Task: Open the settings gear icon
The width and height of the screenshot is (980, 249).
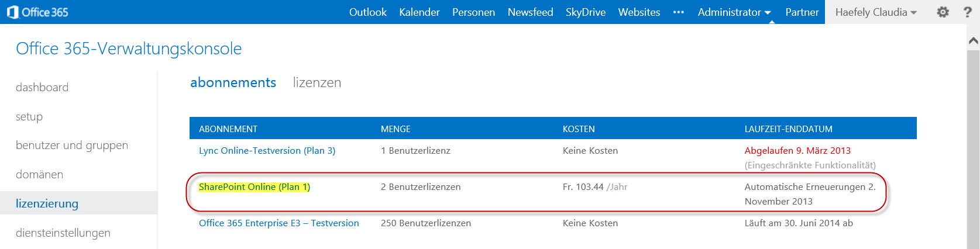Action: (x=943, y=12)
